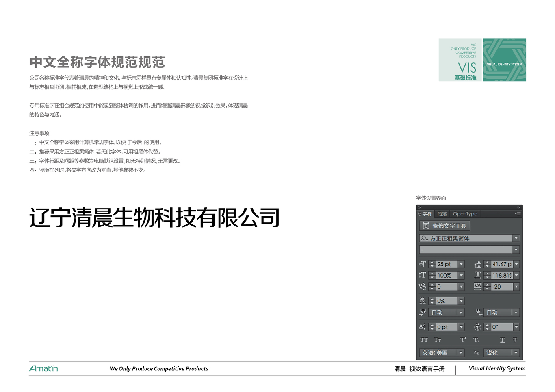This screenshot has width=555, height=392.
Task: Open the -20 tracking dropdown
Action: click(x=516, y=286)
